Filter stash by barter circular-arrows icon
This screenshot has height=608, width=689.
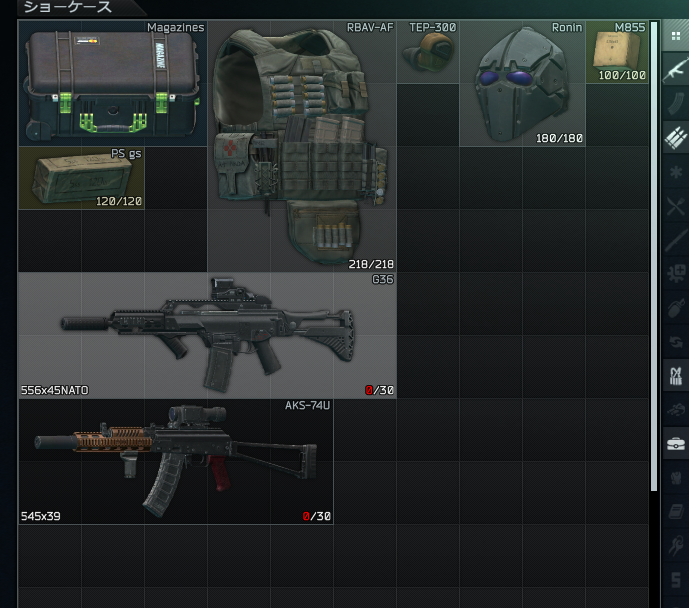[x=676, y=342]
